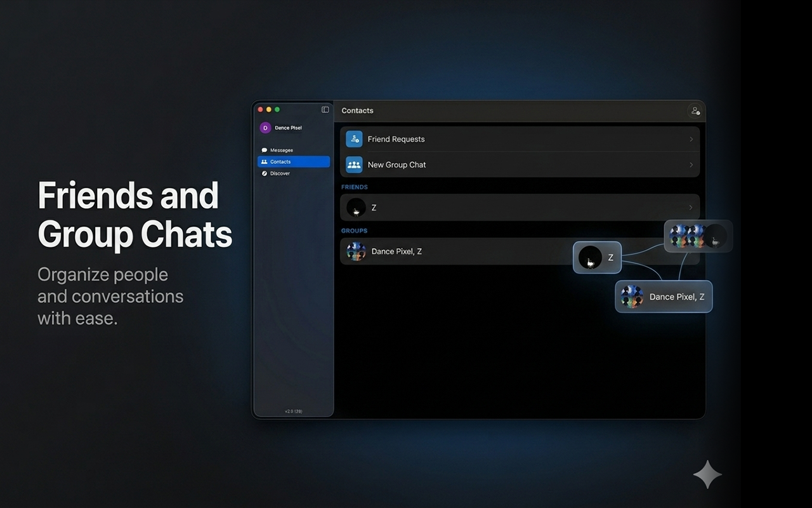The image size is (812, 508).
Task: Select Contacts in the sidebar
Action: click(x=294, y=162)
